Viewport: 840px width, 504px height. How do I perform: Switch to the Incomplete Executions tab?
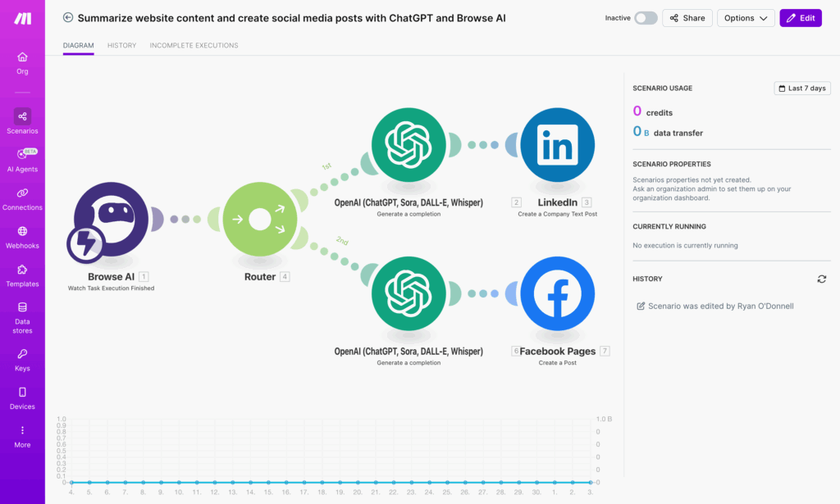pos(194,45)
